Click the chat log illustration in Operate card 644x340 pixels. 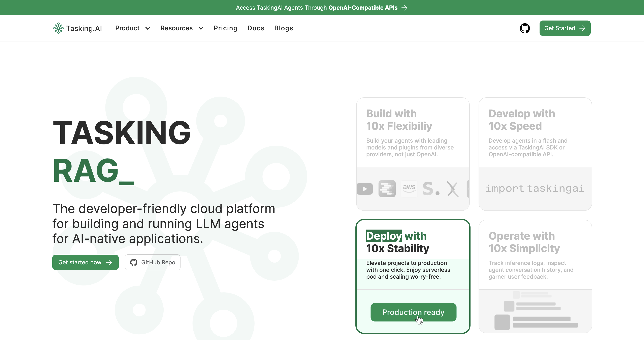(x=536, y=310)
